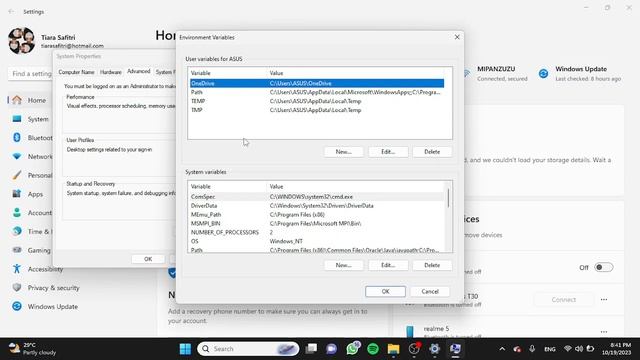
Task: Click the taskbar Search box
Action: click(x=248, y=349)
